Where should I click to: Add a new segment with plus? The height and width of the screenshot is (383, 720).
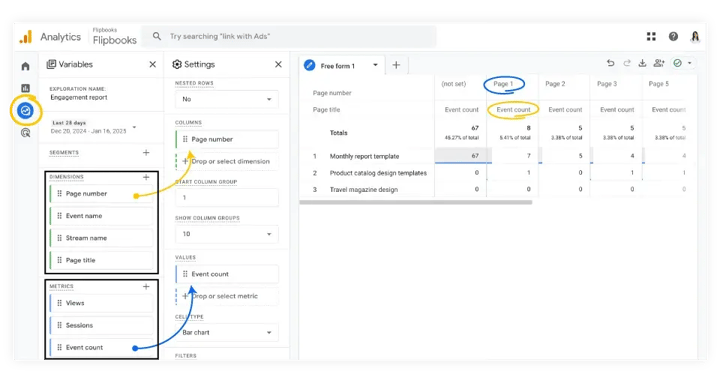click(x=146, y=152)
